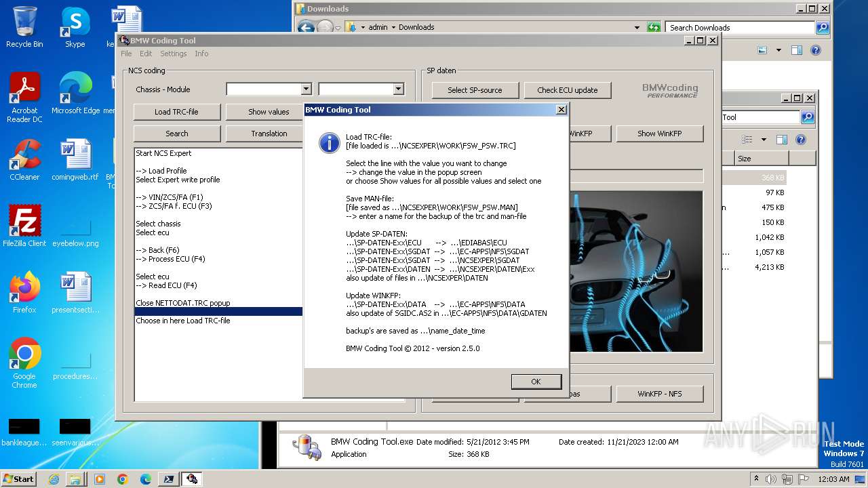
Task: Click the Search button
Action: pyautogui.click(x=177, y=134)
